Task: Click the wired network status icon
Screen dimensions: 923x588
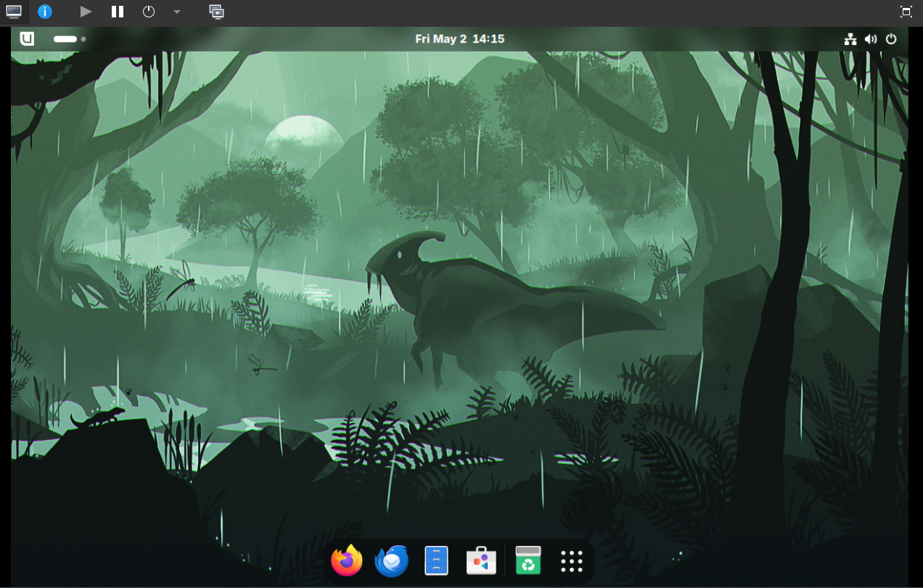Action: coord(850,39)
